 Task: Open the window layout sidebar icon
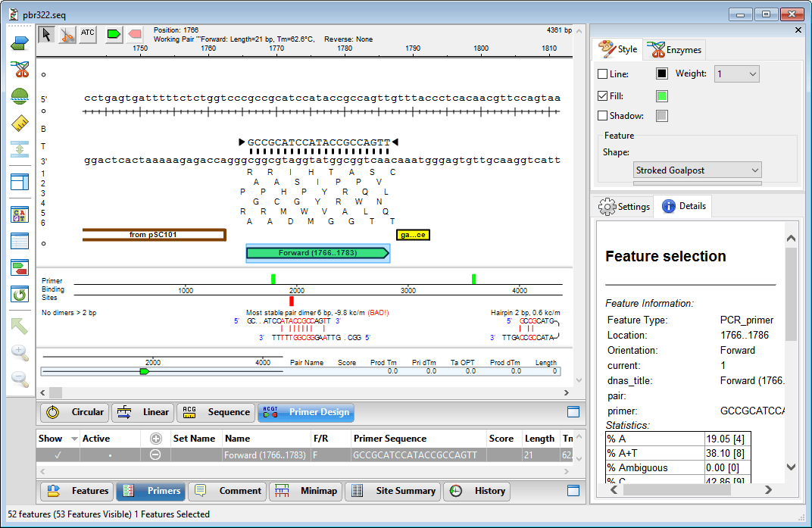coord(20,182)
